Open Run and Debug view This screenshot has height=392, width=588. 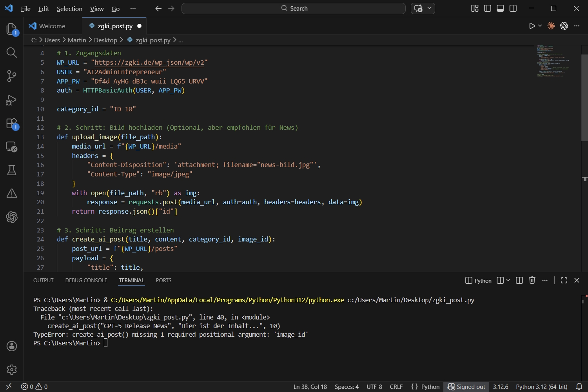tap(12, 100)
